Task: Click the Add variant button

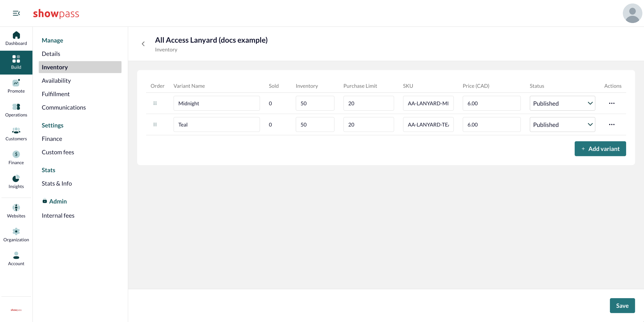Action: pos(600,149)
